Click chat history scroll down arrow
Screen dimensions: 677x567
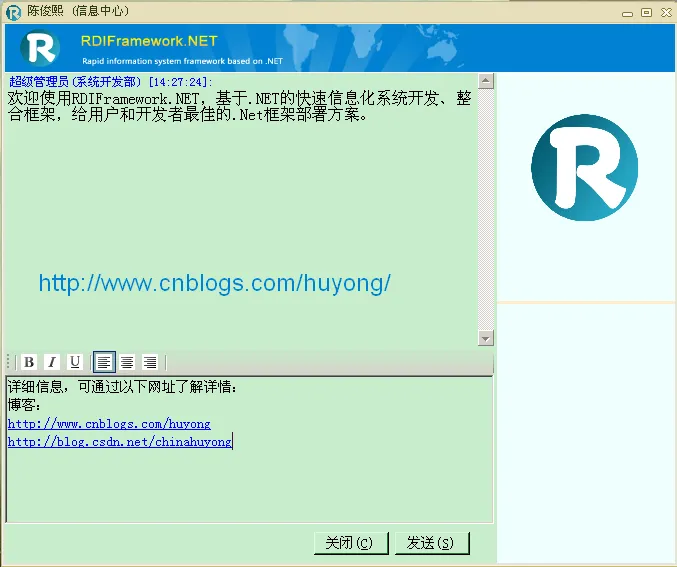pos(486,338)
